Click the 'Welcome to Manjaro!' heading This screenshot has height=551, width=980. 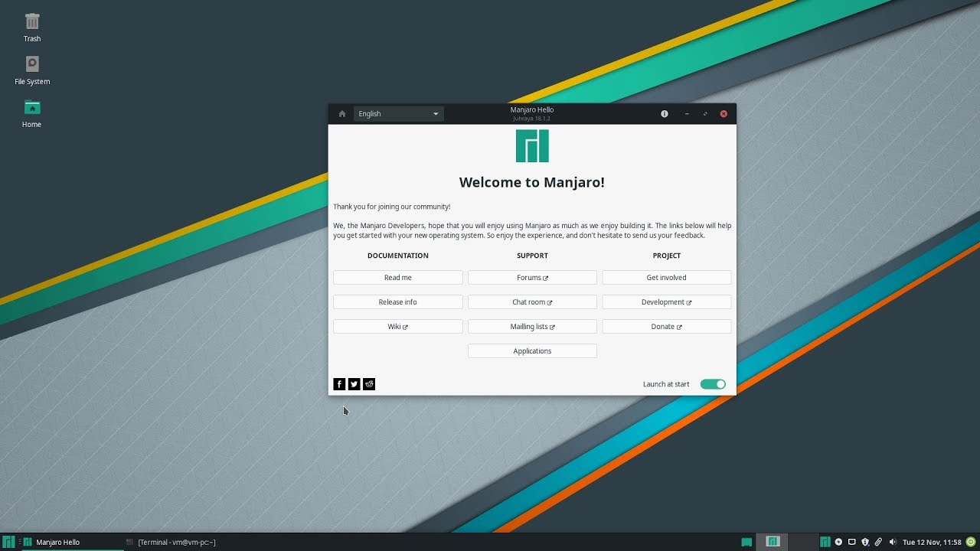coord(532,182)
